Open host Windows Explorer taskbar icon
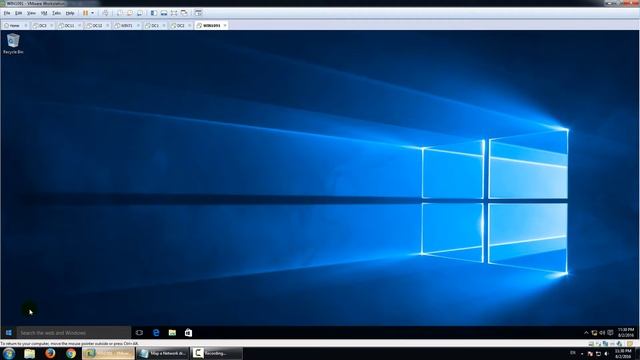 pos(29,353)
